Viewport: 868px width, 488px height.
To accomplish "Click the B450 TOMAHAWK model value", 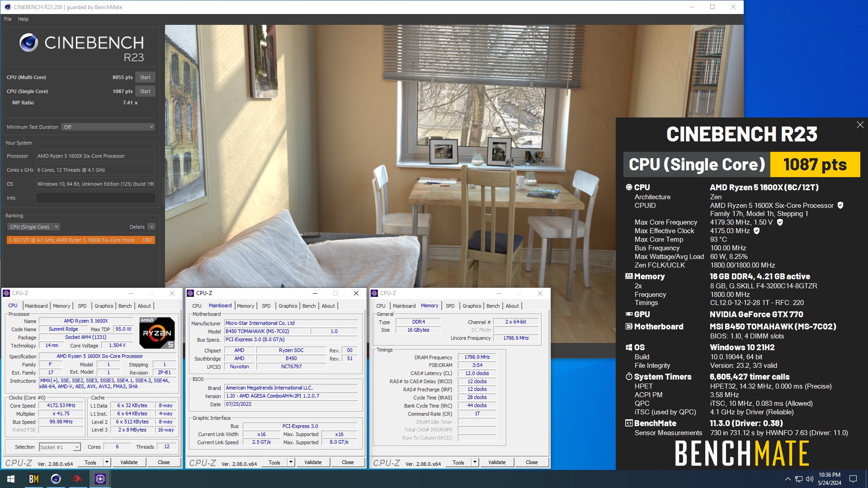I will [x=267, y=331].
